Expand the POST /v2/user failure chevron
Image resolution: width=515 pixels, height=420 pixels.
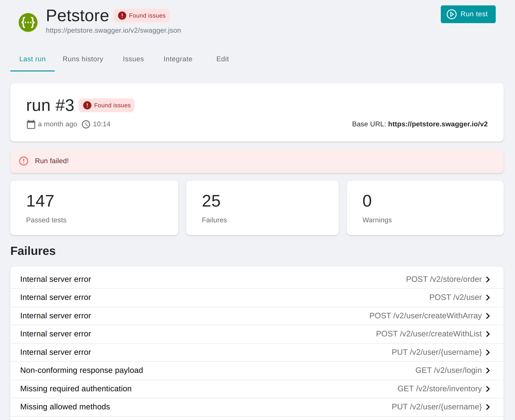(488, 297)
